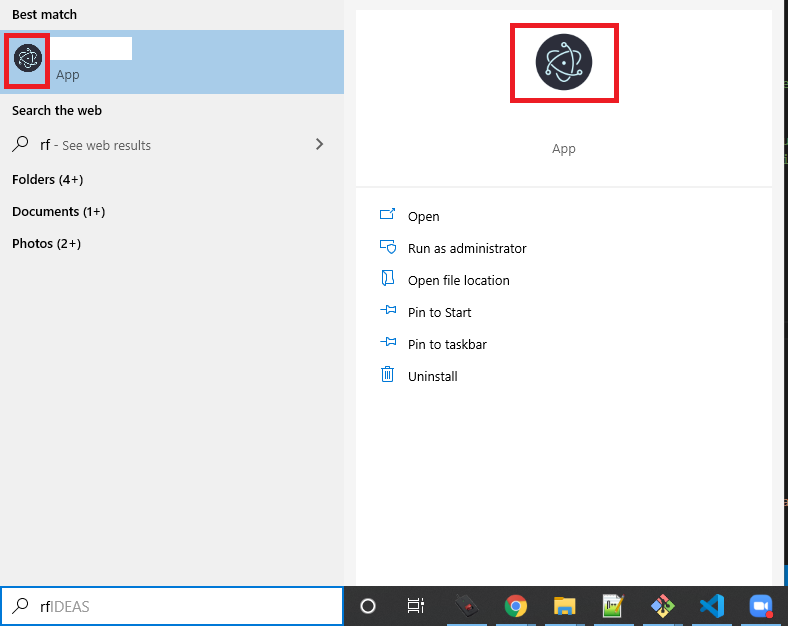This screenshot has width=788, height=626.
Task: Select rf - See web results
Action: pyautogui.click(x=172, y=145)
